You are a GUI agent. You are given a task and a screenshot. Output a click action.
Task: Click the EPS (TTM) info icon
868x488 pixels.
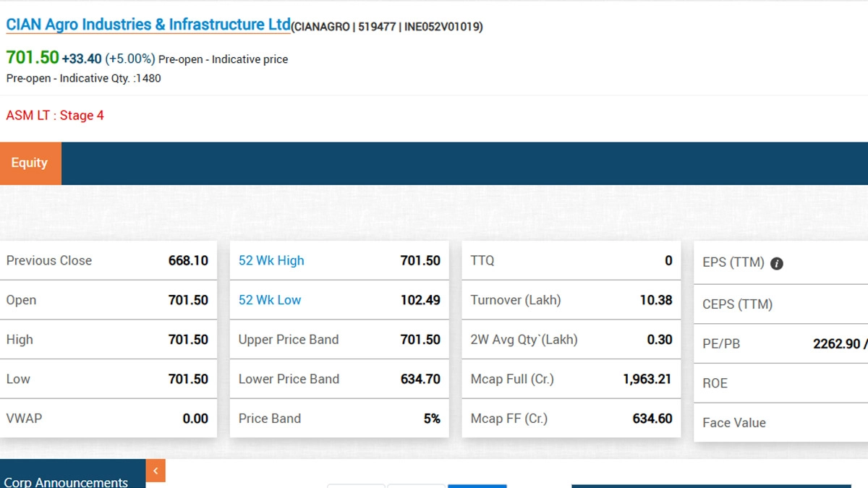tap(777, 264)
